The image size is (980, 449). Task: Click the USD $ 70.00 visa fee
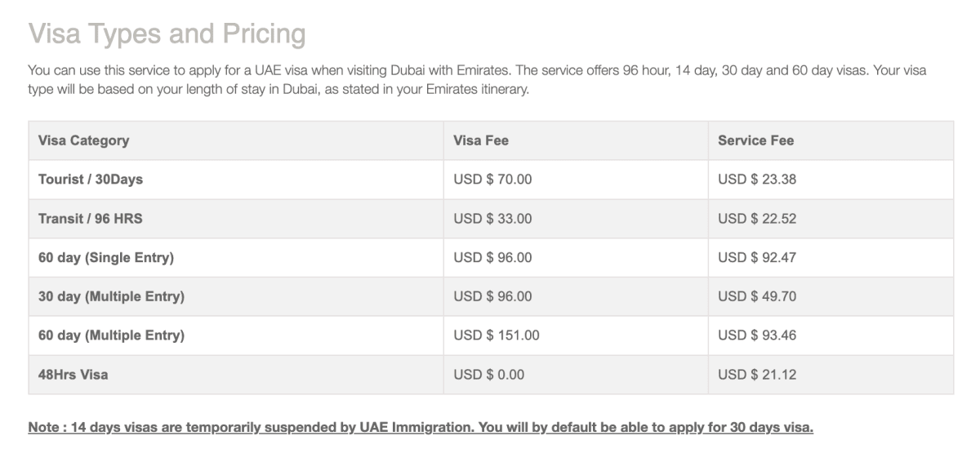(x=492, y=180)
